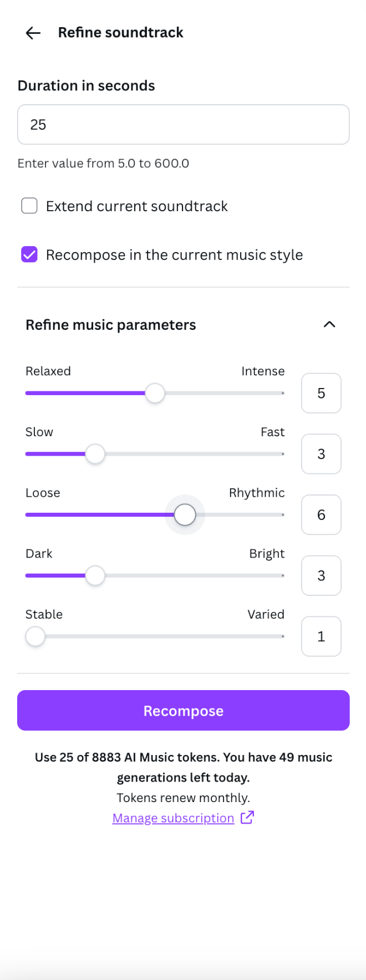Click the Loose–Rhythmic slider handle
Screen dimensions: 366x980
[x=185, y=515]
